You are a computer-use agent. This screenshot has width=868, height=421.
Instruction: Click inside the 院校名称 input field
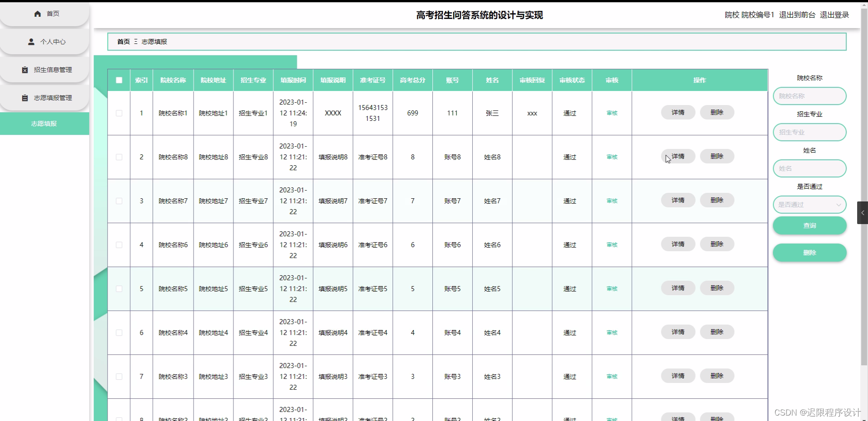809,96
